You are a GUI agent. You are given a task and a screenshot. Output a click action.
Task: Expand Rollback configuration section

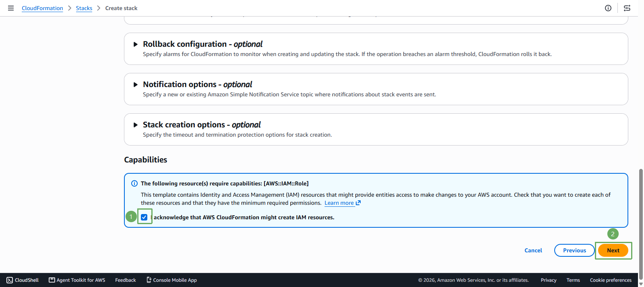coord(136,44)
